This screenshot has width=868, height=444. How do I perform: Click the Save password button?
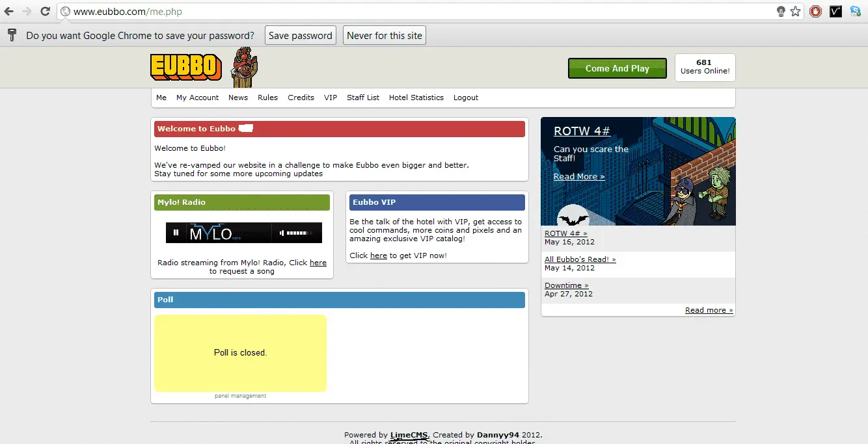pyautogui.click(x=301, y=36)
